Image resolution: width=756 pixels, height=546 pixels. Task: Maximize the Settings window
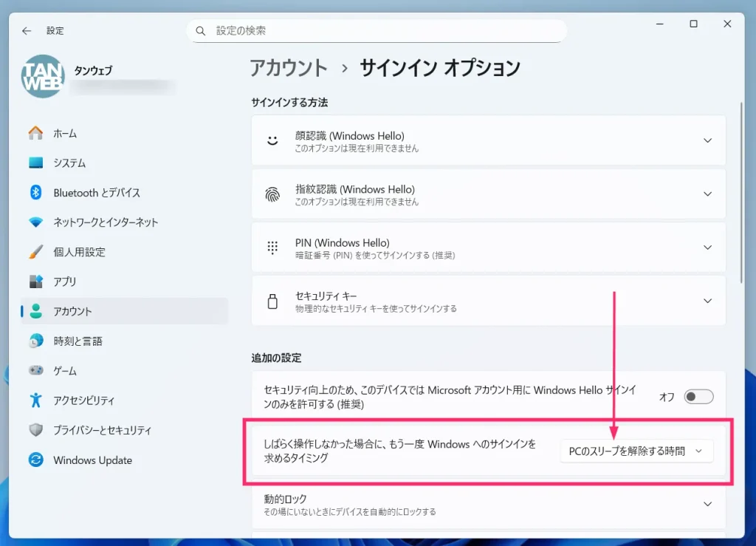pos(693,24)
